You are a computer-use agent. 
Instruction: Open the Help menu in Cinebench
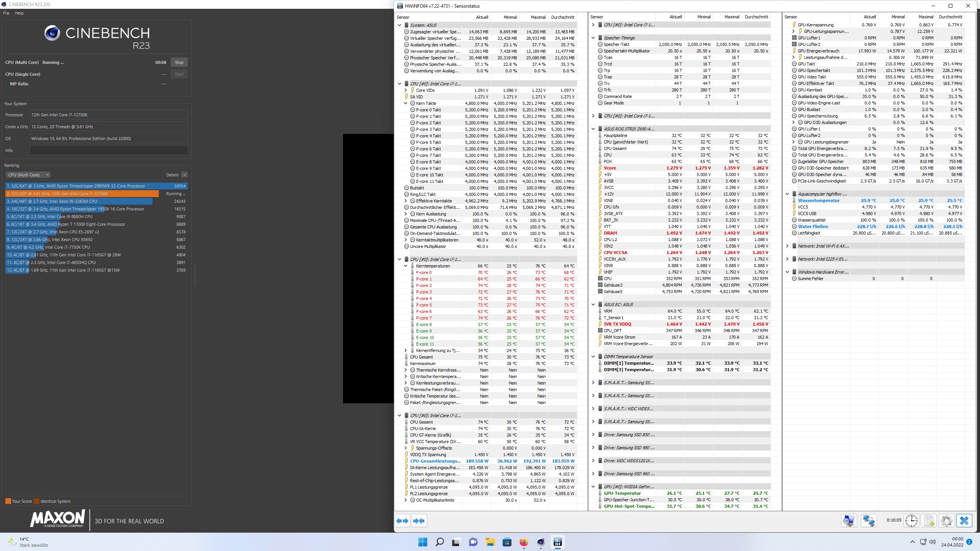19,13
